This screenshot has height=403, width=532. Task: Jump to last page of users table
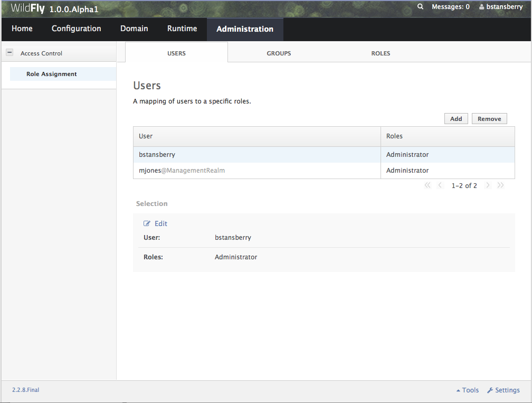pos(500,185)
